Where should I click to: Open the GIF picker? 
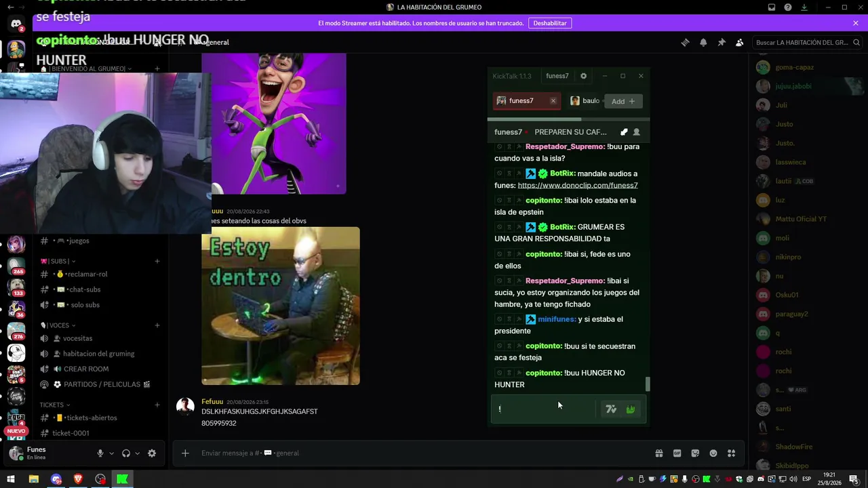click(677, 453)
